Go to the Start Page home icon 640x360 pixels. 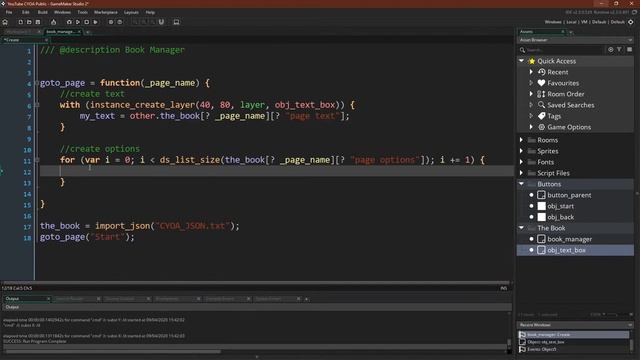coord(5,22)
